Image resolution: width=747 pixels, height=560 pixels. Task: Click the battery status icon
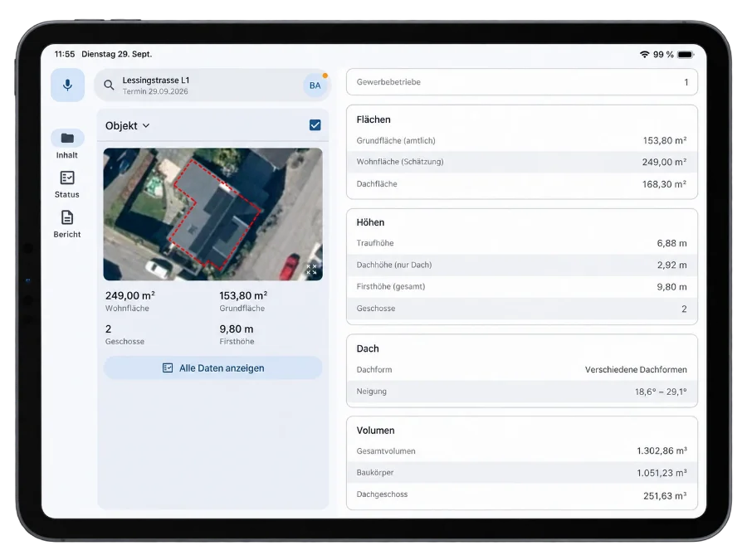pos(686,54)
